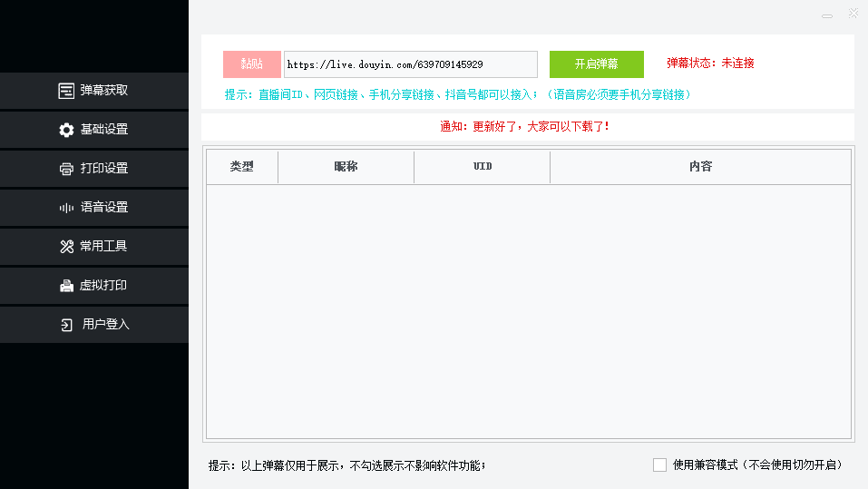Click the printer icon for 打印设置
Image resolution: width=868 pixels, height=489 pixels.
(66, 169)
